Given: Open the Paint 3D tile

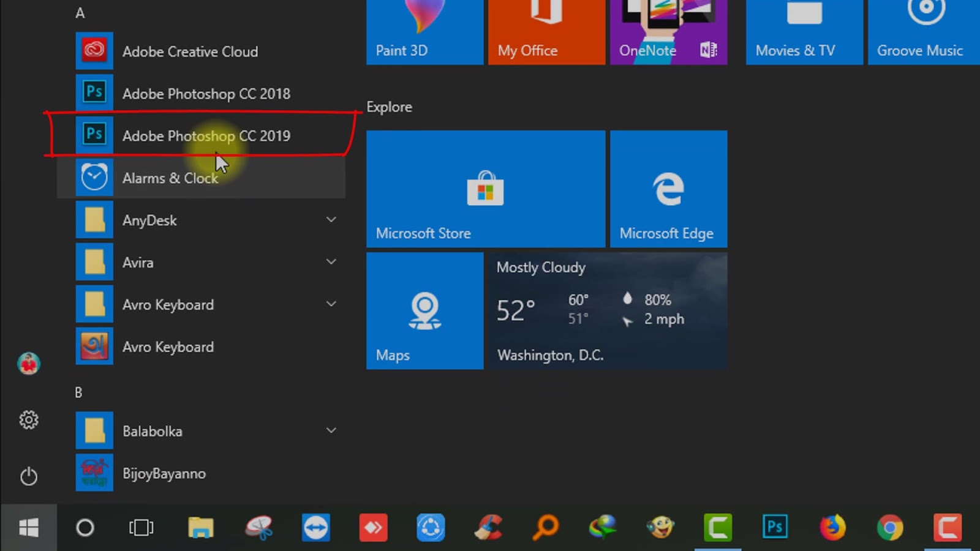Looking at the screenshot, I should click(424, 32).
